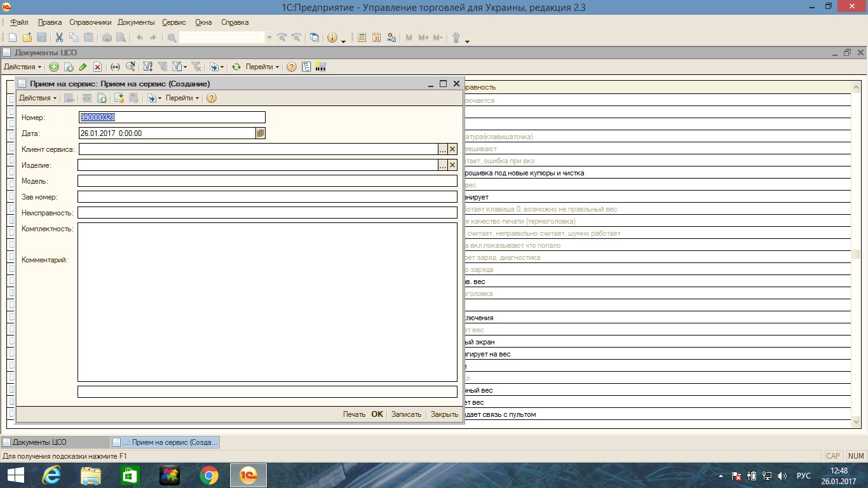This screenshot has width=868, height=488.
Task: Open Google Chrome from the taskbar
Action: pos(209,475)
